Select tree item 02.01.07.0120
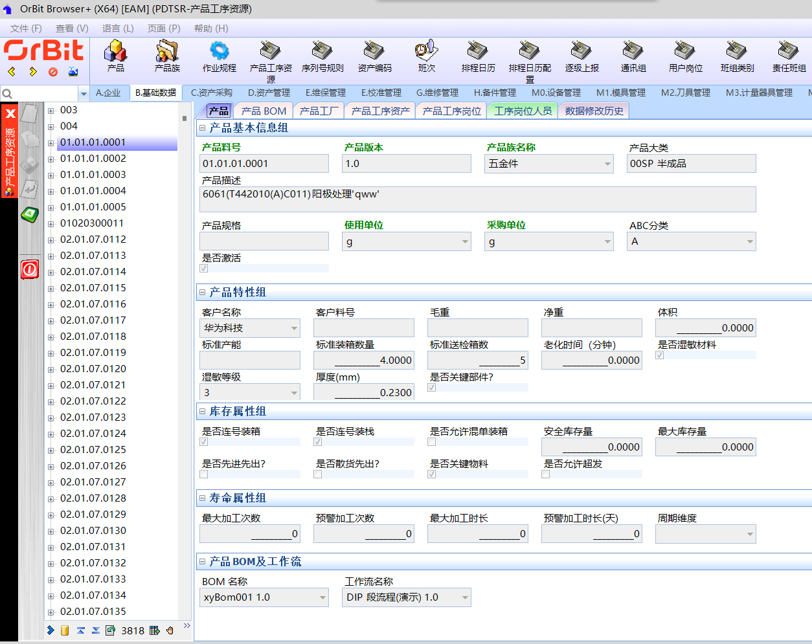The width and height of the screenshot is (812, 644). tap(93, 369)
